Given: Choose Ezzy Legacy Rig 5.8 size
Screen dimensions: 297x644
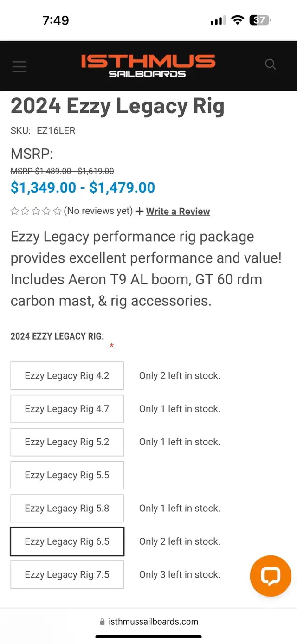Looking at the screenshot, I should [67, 509].
